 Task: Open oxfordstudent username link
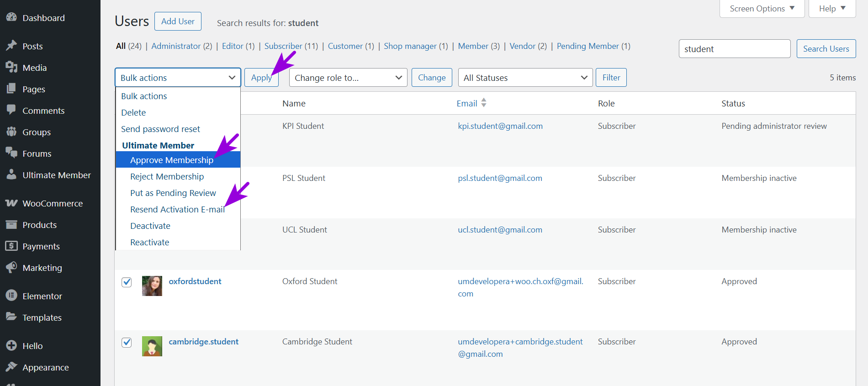(x=195, y=281)
